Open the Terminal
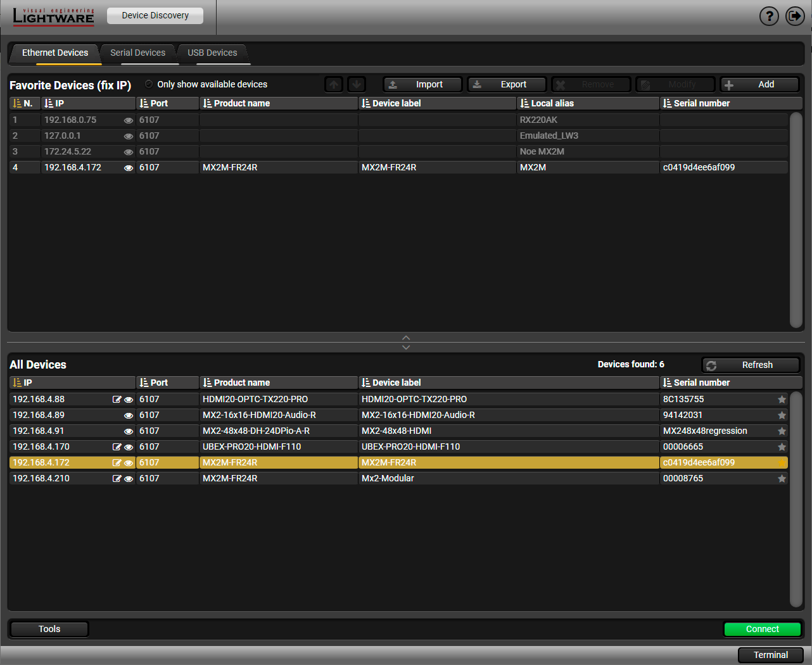Viewport: 812px width, 665px height. (x=771, y=655)
